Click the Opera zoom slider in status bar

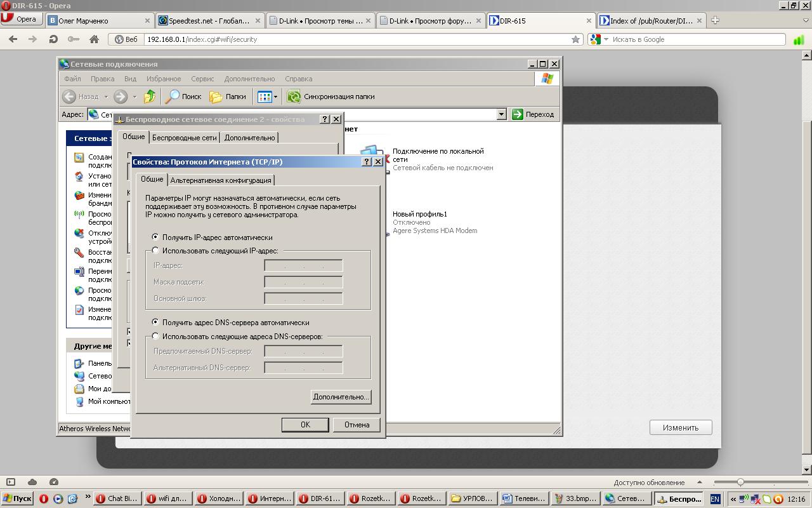tap(740, 483)
